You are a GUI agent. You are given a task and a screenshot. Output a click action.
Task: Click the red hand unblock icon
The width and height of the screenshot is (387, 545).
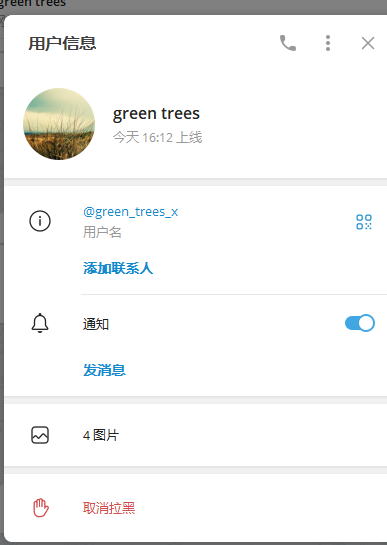point(41,508)
